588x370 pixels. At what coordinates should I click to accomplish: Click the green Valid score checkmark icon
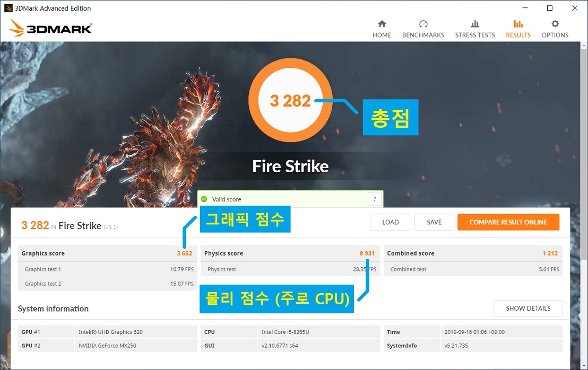click(204, 199)
